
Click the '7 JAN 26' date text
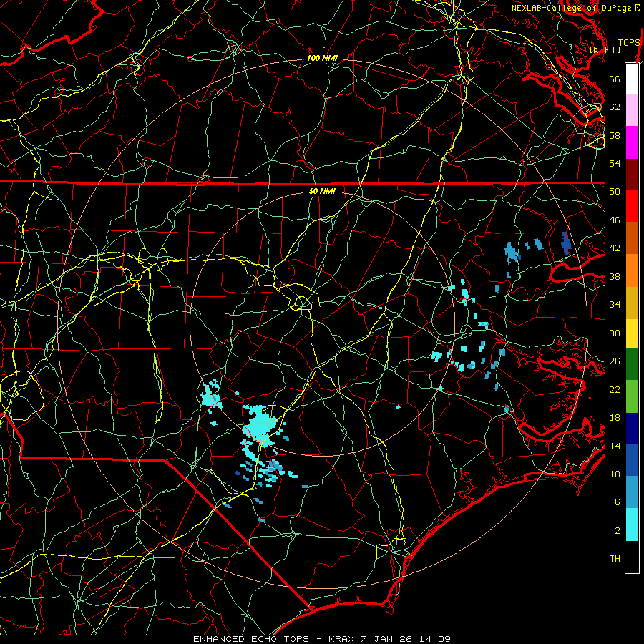click(388, 639)
